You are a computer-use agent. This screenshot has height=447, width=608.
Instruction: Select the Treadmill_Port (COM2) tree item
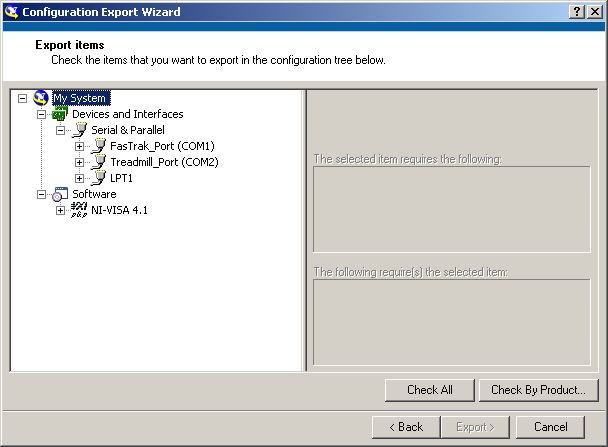coord(164,162)
